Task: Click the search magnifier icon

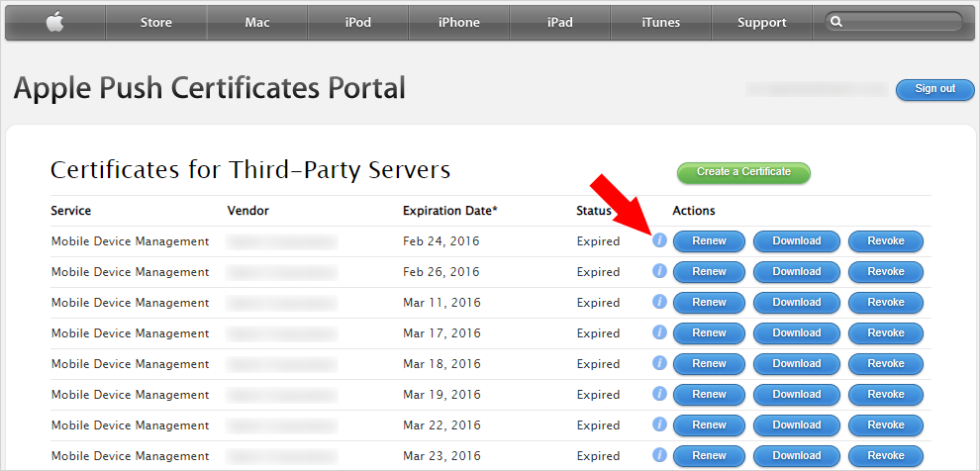Action: coord(836,22)
